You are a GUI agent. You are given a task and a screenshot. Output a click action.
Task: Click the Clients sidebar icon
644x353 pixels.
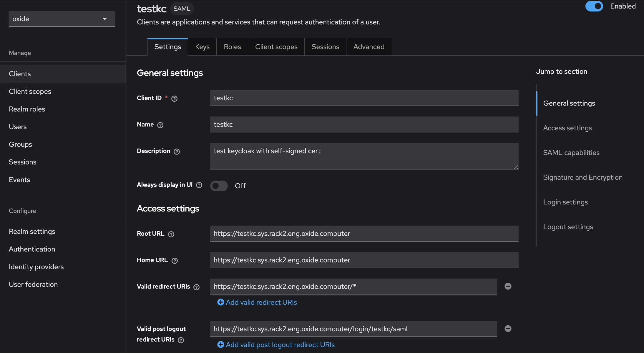(x=19, y=74)
